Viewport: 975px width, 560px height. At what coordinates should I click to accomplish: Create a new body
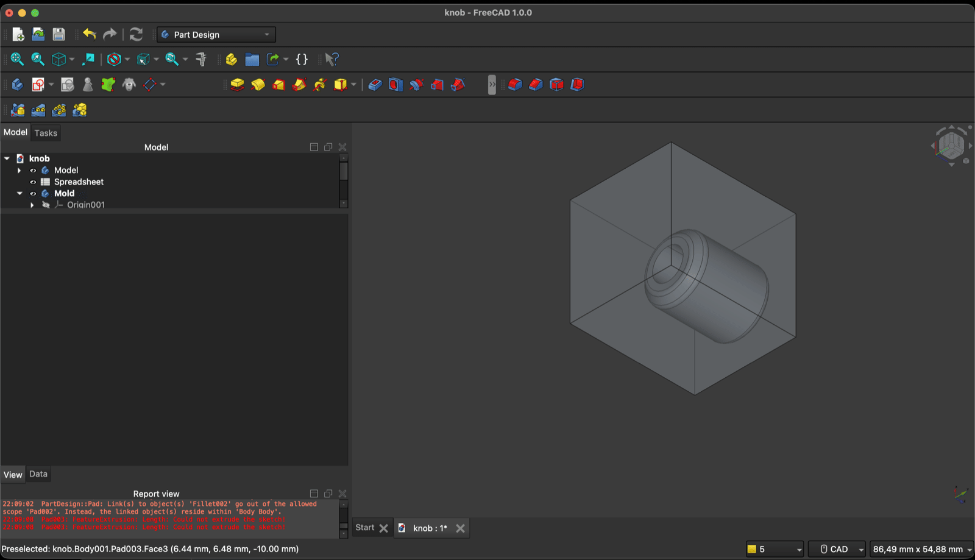[x=18, y=85]
